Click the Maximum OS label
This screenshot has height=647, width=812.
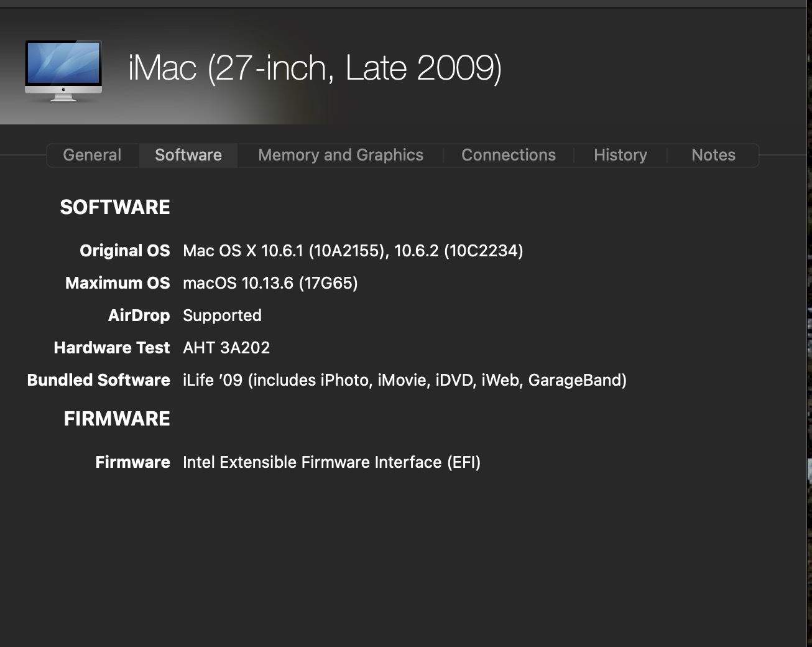[x=118, y=283]
